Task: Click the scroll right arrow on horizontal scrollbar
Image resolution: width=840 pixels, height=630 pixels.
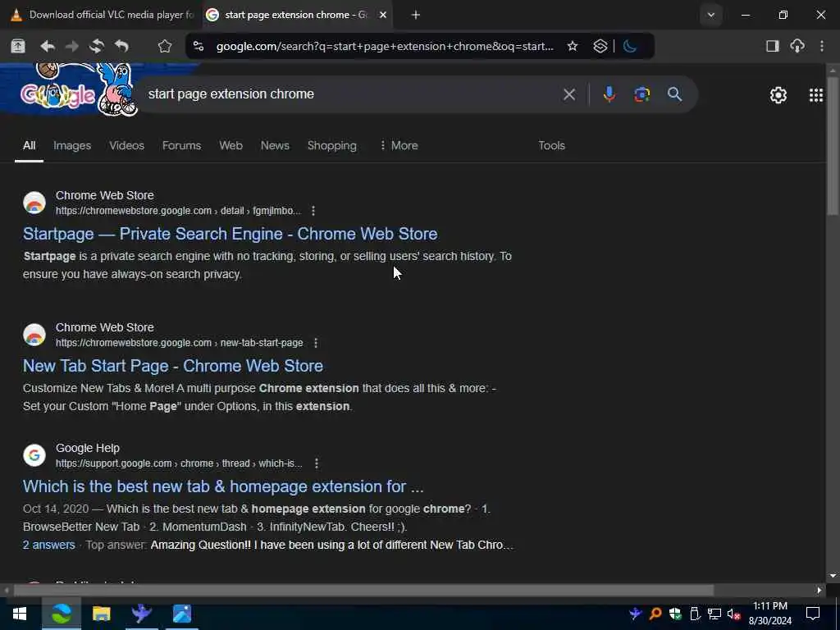Action: (819, 591)
